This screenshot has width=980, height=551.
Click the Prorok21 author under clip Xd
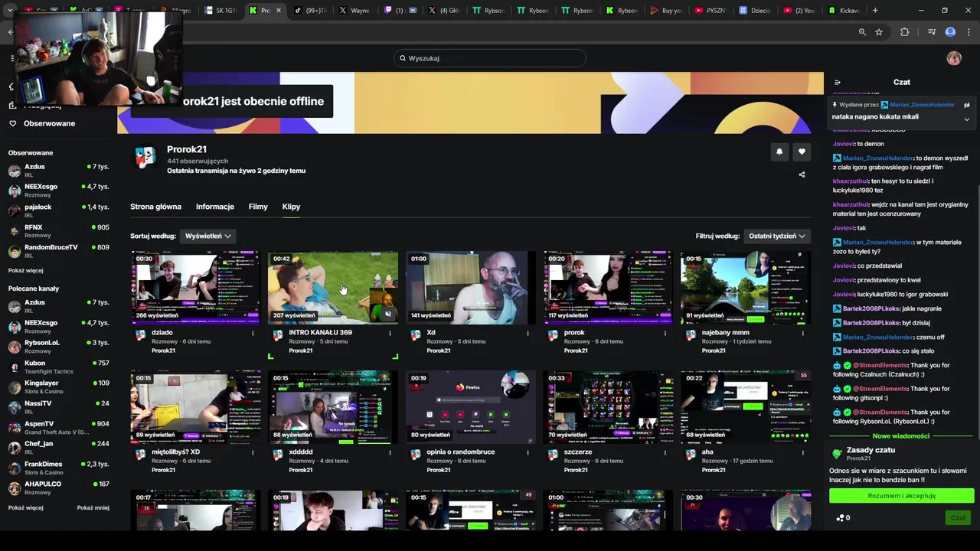click(439, 350)
